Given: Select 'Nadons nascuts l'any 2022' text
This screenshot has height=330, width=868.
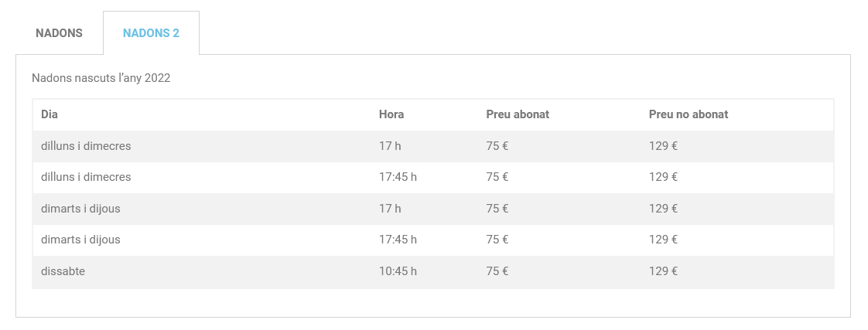Looking at the screenshot, I should pos(101,79).
